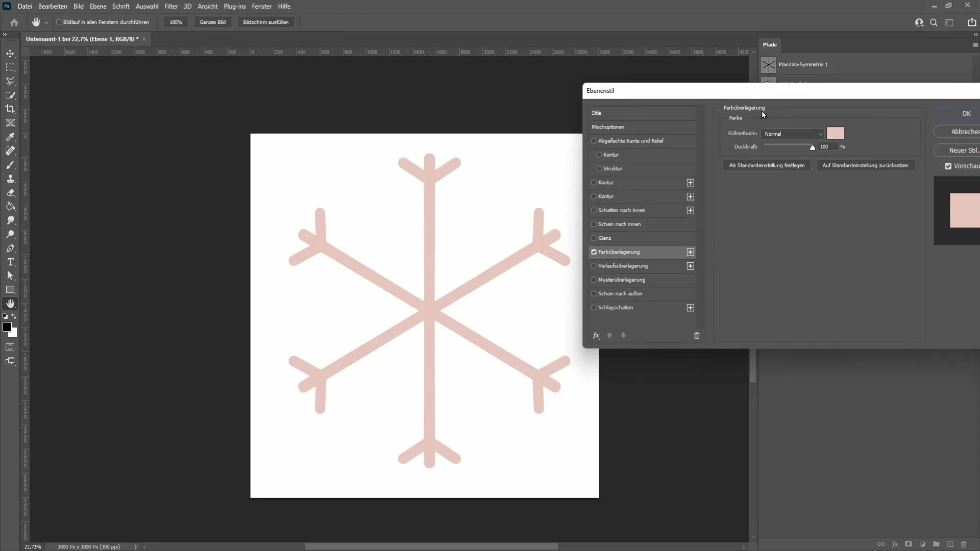Image resolution: width=980 pixels, height=551 pixels.
Task: Select the Pen tool
Action: click(11, 247)
